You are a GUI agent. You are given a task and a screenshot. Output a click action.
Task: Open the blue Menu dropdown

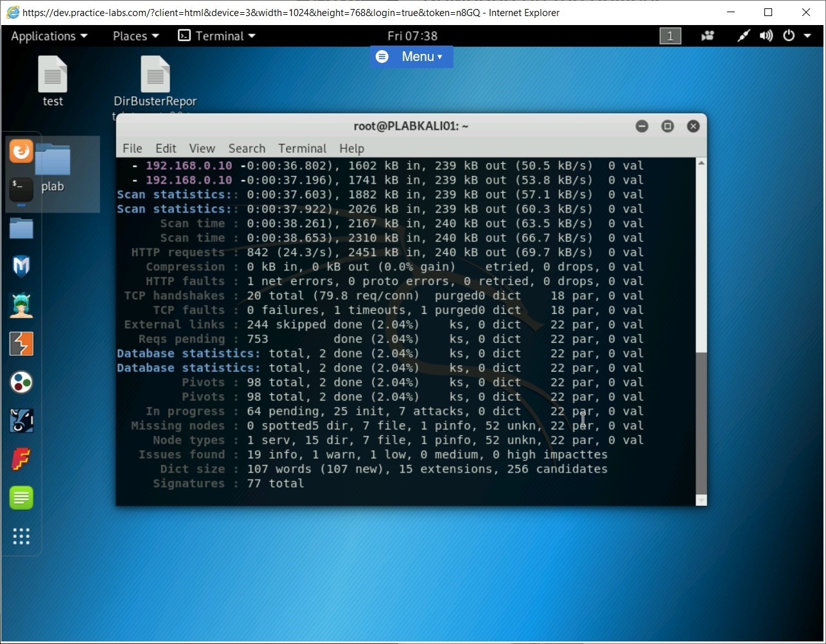[x=411, y=57]
